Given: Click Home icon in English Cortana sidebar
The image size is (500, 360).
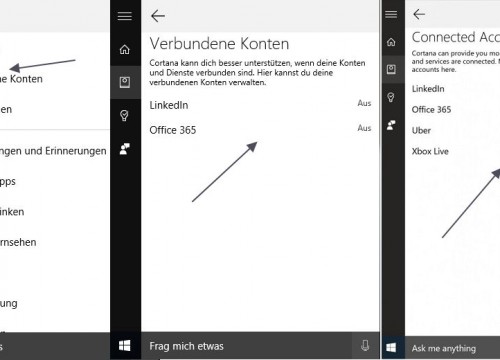Looking at the screenshot, I should pos(391,42).
